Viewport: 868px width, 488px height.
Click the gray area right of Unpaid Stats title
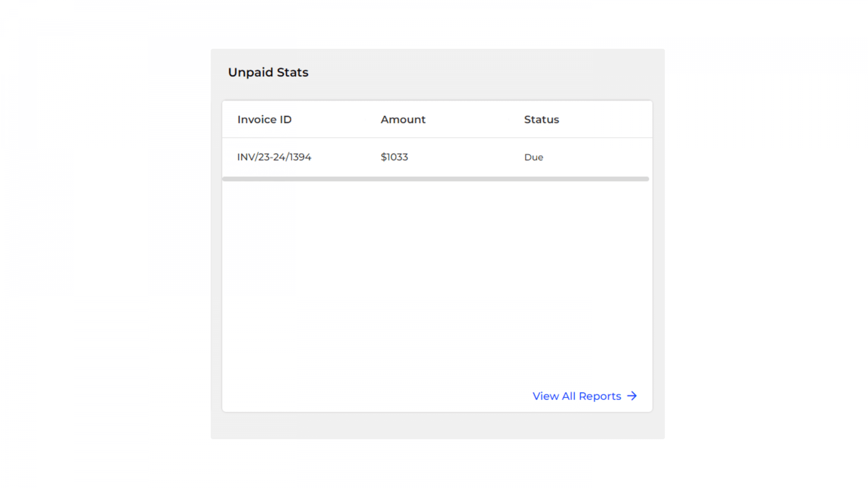tap(485, 72)
